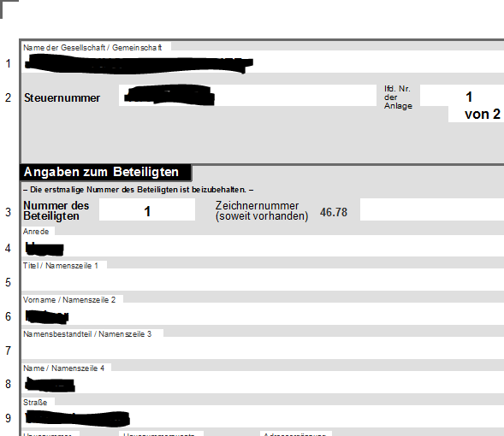
Task: Select the Namensbestandteil / Namenszeile 3 field
Action: 263,348
